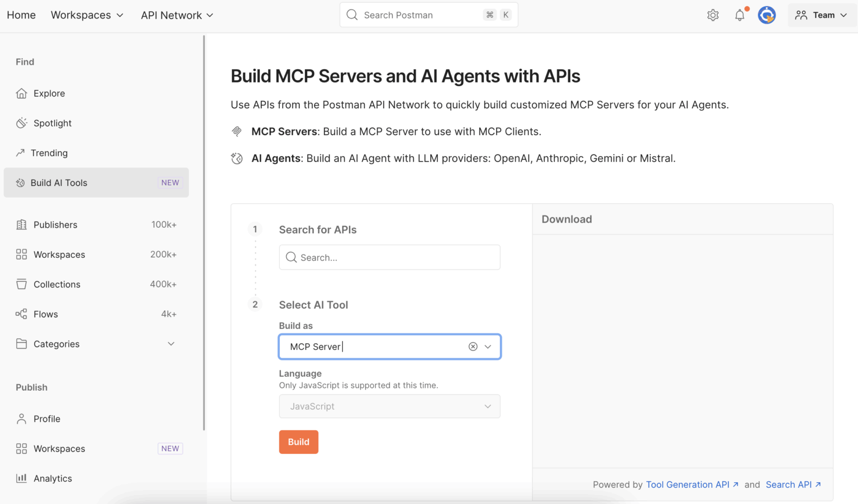Click the Flows icon in sidebar
This screenshot has height=504, width=858.
tap(21, 314)
